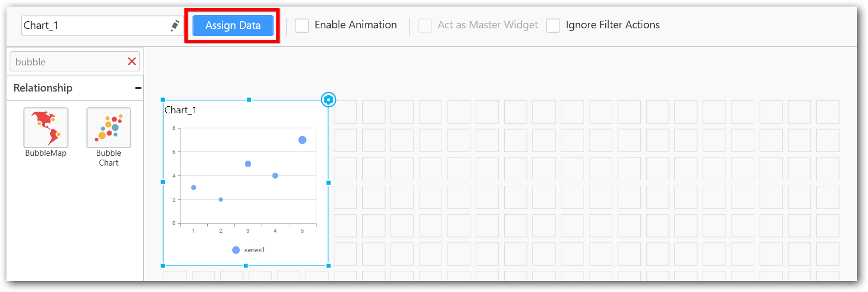Collapse the Relationship section

[138, 88]
